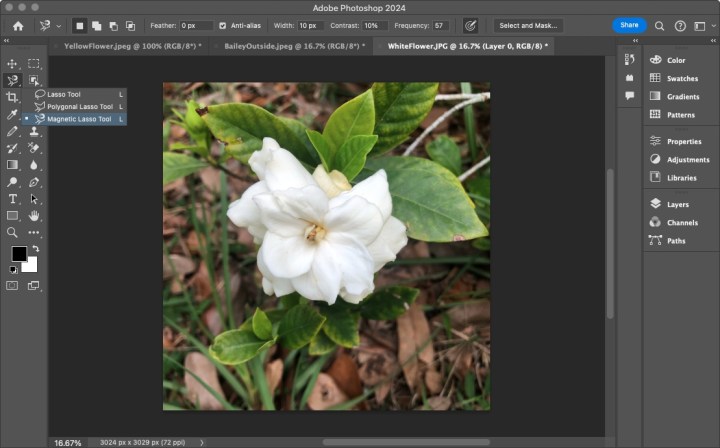Open the Layers panel

[677, 204]
